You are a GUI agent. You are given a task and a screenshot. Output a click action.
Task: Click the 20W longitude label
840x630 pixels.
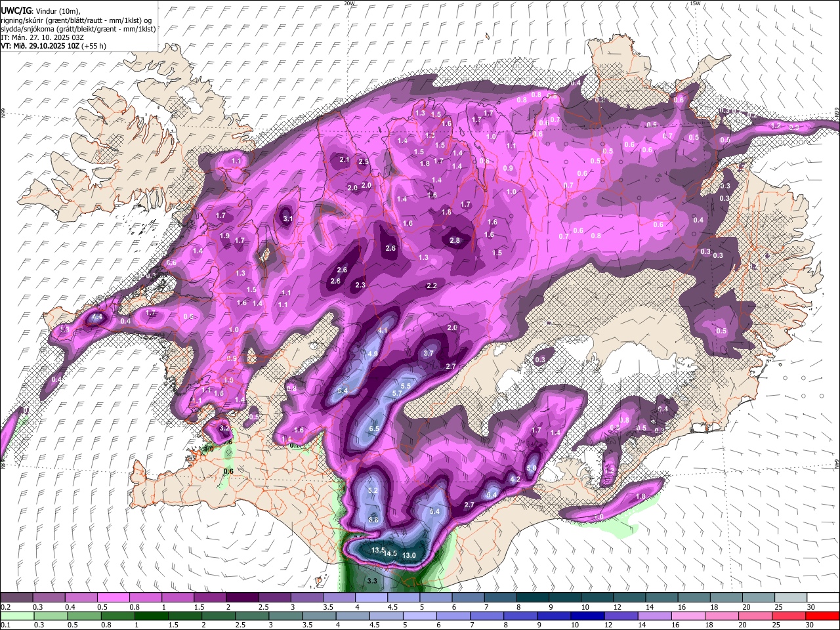coord(350,3)
